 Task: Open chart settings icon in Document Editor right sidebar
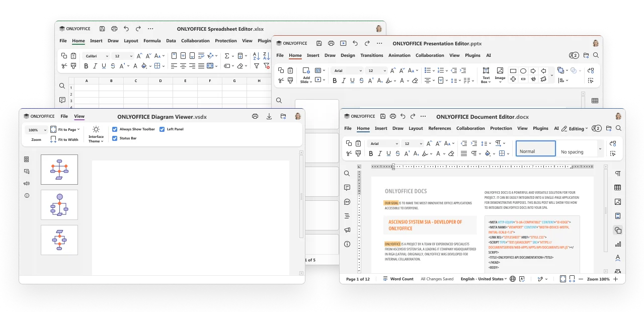coord(617,244)
